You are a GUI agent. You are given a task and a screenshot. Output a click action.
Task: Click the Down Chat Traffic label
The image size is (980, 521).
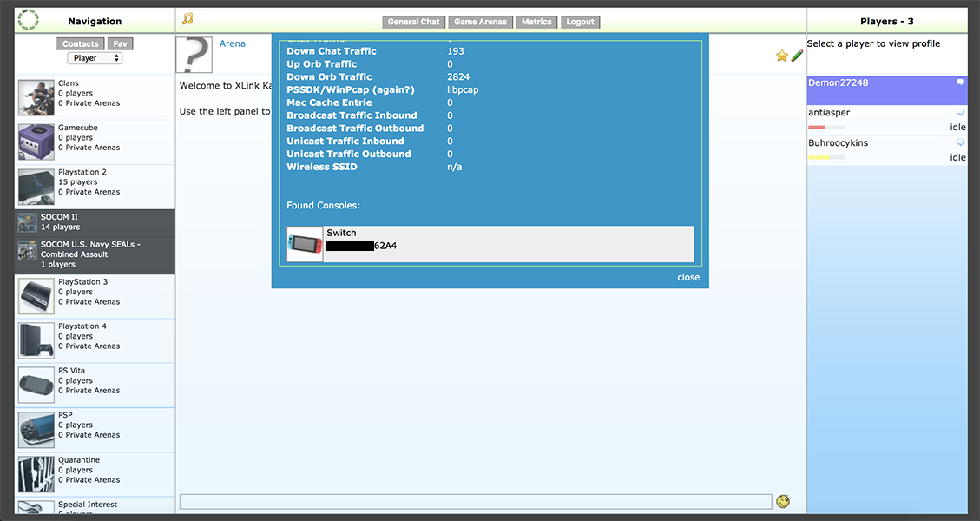[x=332, y=50]
